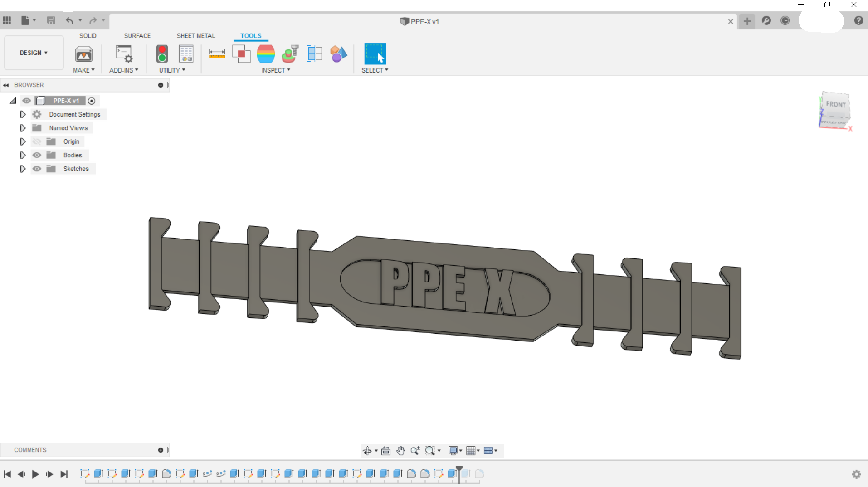Open the MAKE dropdown menu
This screenshot has width=868, height=487.
point(84,70)
